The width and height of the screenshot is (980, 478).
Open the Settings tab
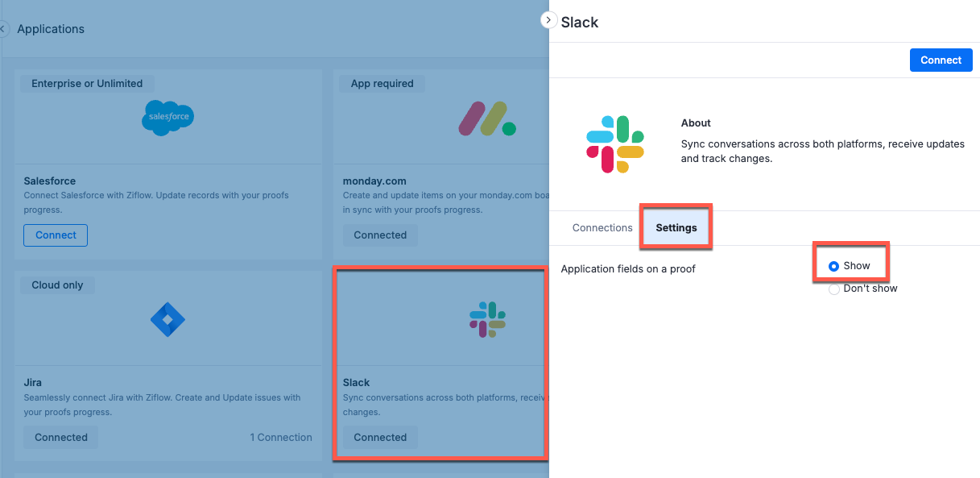click(676, 227)
